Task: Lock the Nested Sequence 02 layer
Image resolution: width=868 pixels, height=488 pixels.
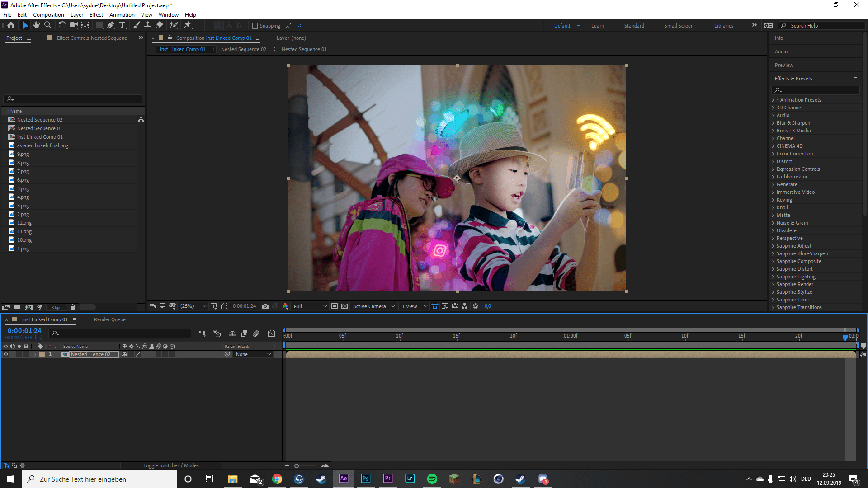Action: (26, 354)
